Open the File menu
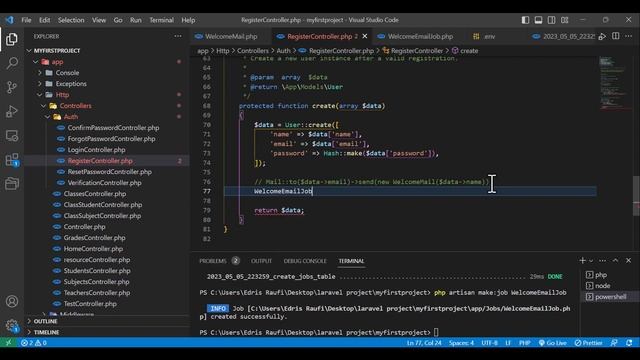 tap(26, 20)
